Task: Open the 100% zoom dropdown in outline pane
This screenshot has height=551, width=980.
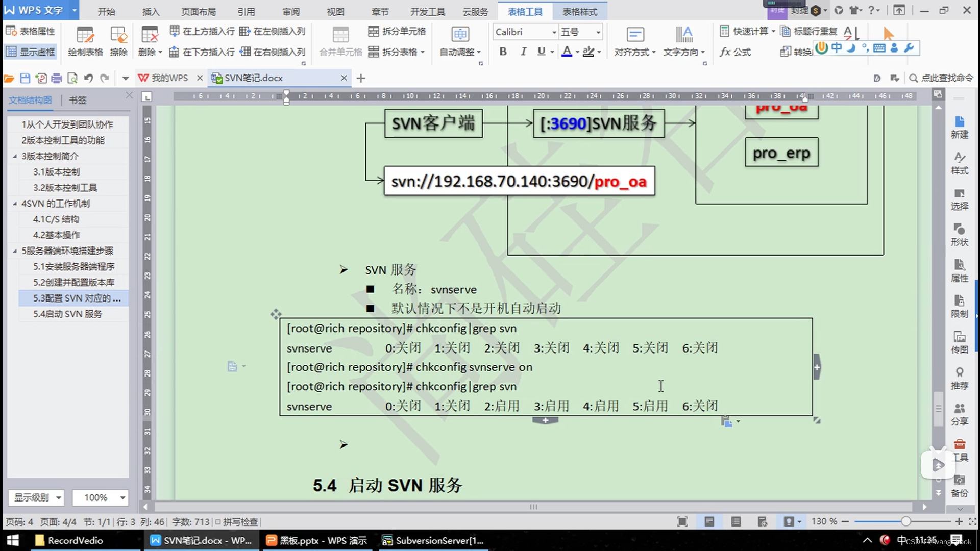Action: coord(122,497)
